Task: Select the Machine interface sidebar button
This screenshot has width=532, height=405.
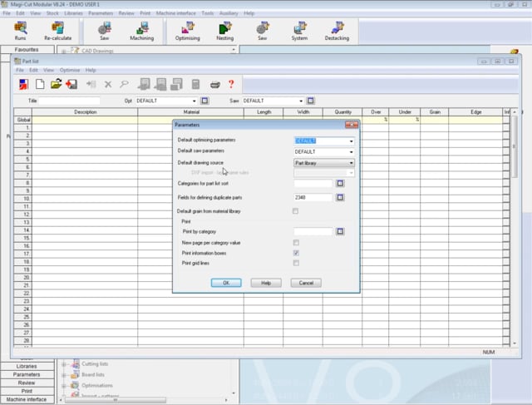Action: 27,399
